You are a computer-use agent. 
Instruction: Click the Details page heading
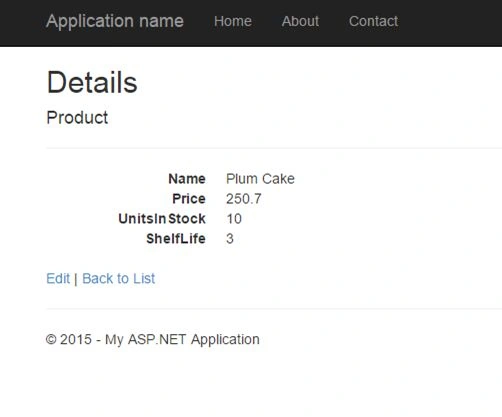[x=92, y=82]
